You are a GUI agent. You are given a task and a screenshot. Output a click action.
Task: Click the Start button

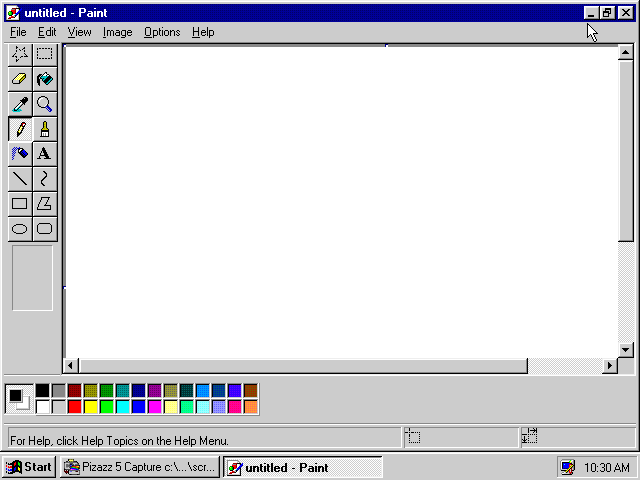pyautogui.click(x=29, y=467)
